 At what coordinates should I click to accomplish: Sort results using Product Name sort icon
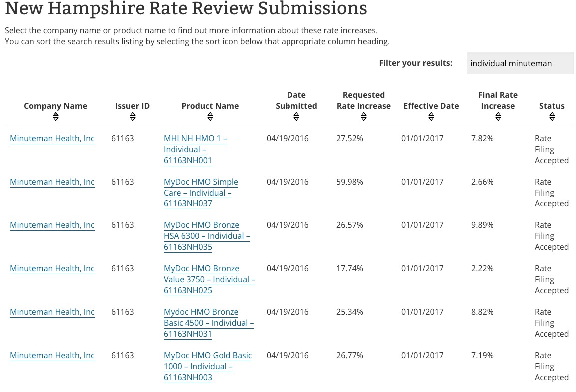[210, 117]
